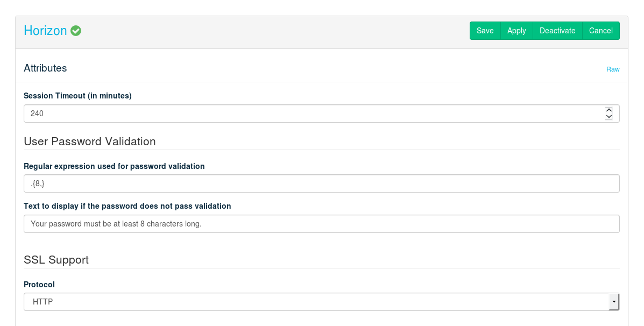The image size is (644, 326).
Task: Select the User Password Validation heading
Action: point(90,141)
